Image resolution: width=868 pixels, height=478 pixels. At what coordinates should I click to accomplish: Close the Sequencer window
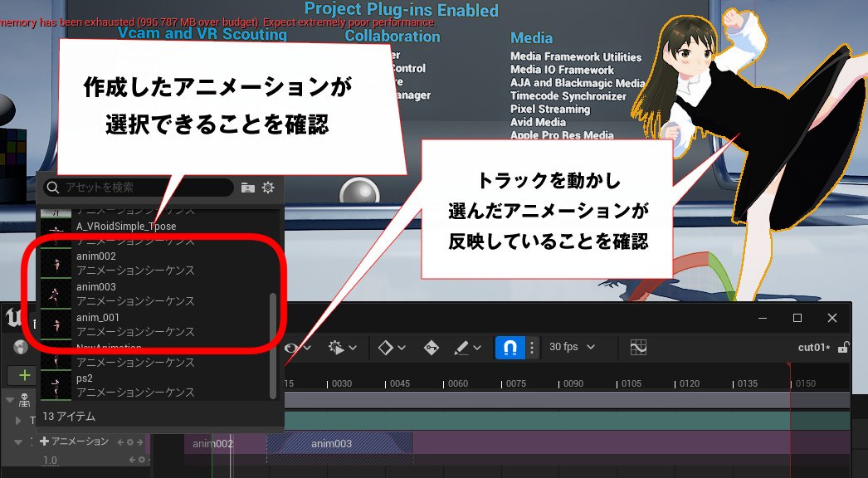click(832, 318)
